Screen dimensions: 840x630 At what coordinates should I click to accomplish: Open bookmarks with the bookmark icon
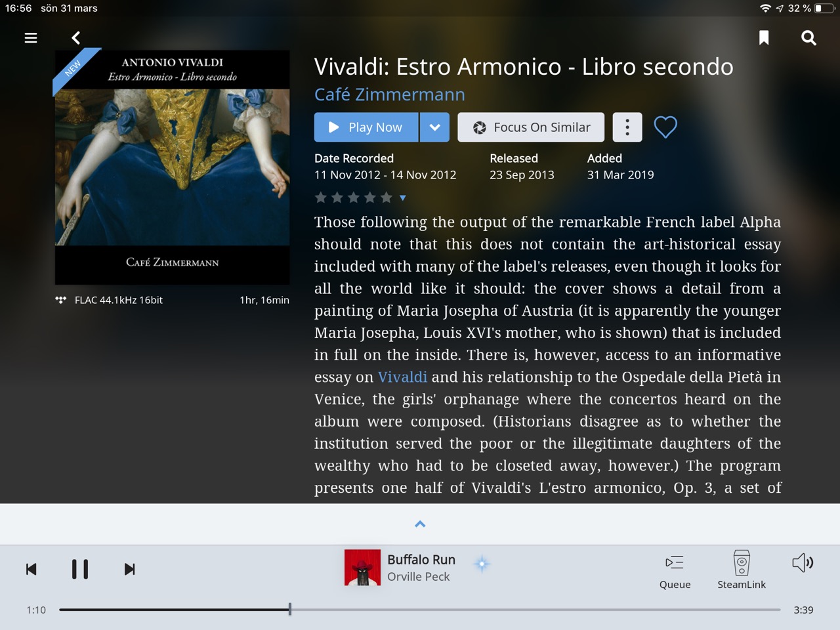764,38
